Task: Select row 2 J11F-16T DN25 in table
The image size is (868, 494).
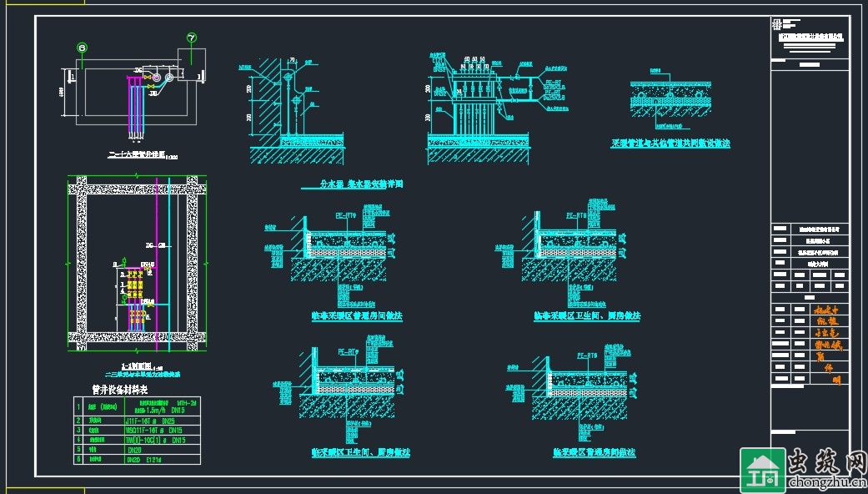Action: click(138, 421)
